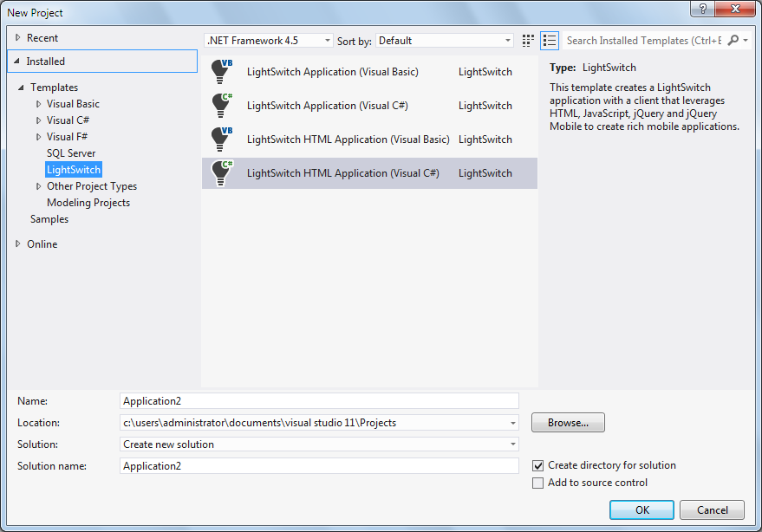Switch to small icons grid view
The height and width of the screenshot is (532, 762).
tap(528, 41)
